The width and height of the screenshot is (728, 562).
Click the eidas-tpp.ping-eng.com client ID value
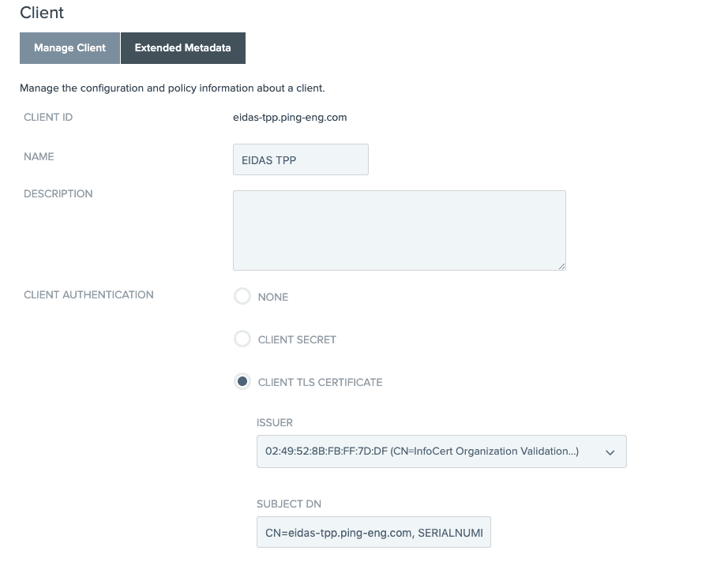tap(290, 118)
